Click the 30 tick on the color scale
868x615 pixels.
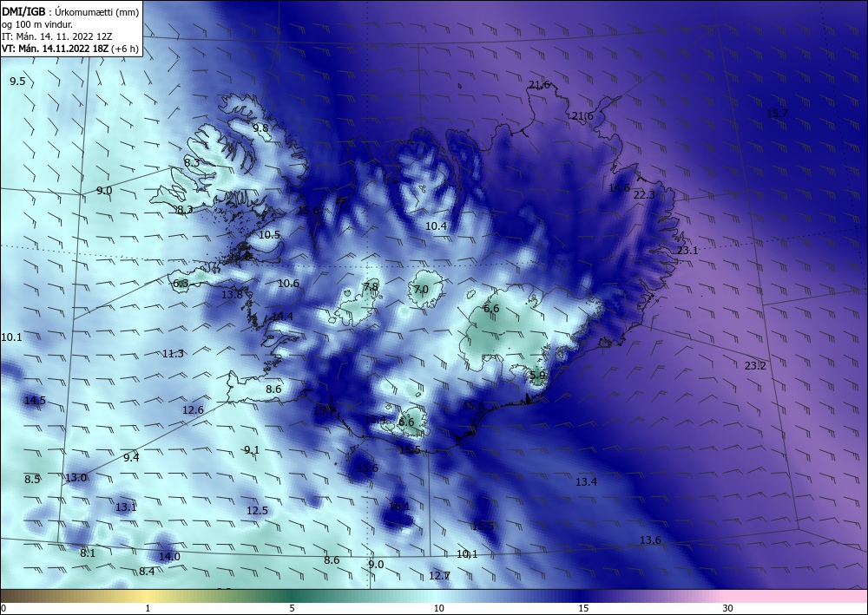coord(727,608)
